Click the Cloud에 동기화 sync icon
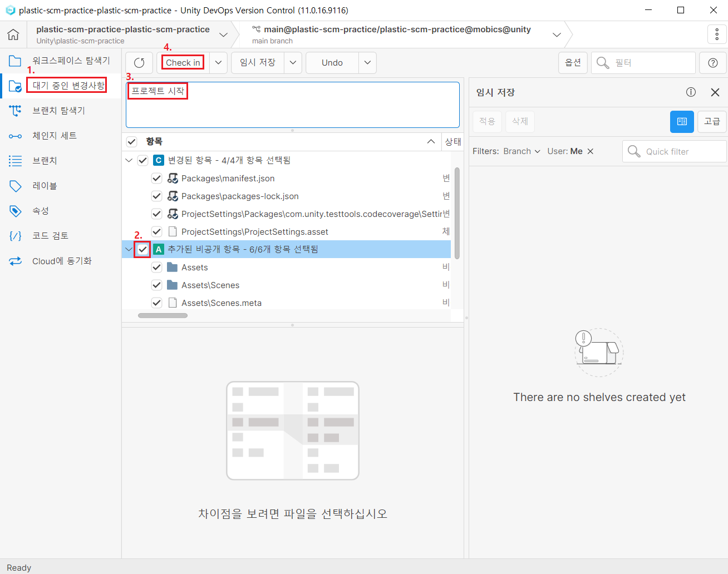This screenshot has height=574, width=728. (x=15, y=261)
